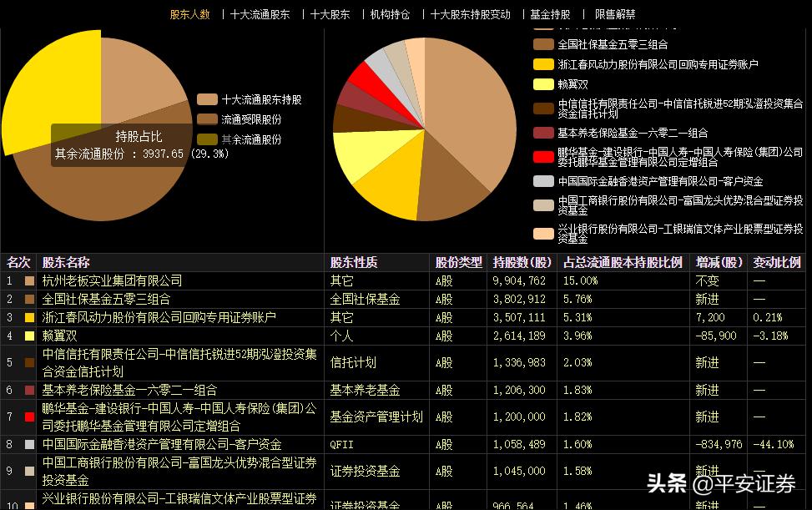The width and height of the screenshot is (812, 510).
Task: Click 名次 column header
Action: (x=18, y=262)
